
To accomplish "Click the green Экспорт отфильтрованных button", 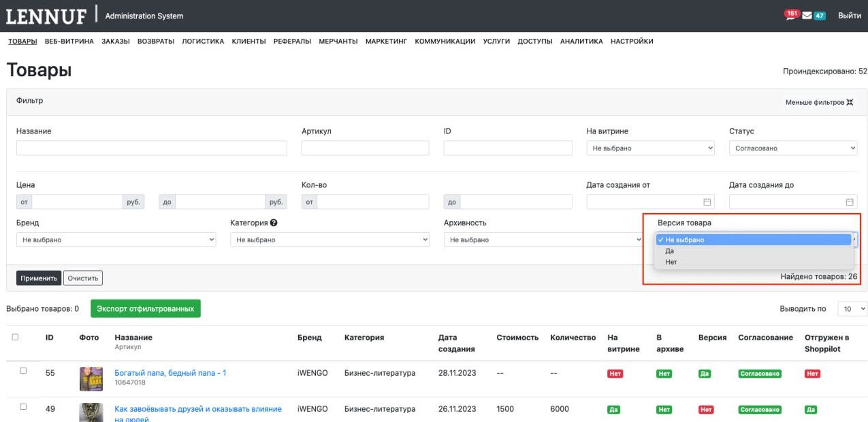I will click(145, 308).
